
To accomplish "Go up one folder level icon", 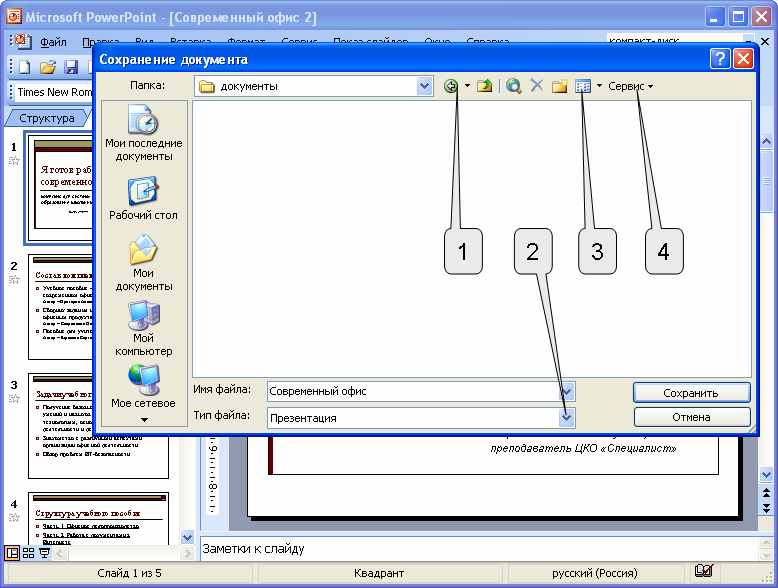I will tap(484, 86).
